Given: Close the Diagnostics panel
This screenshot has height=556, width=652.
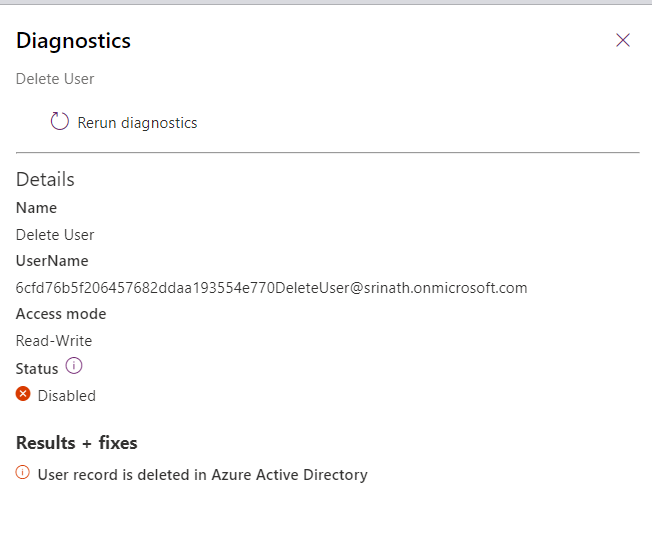Looking at the screenshot, I should (623, 40).
